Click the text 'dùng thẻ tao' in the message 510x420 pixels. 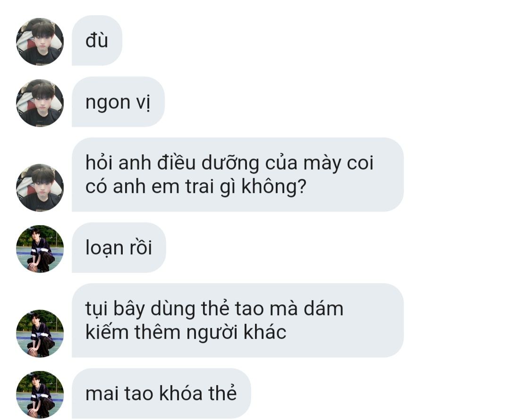pos(207,309)
